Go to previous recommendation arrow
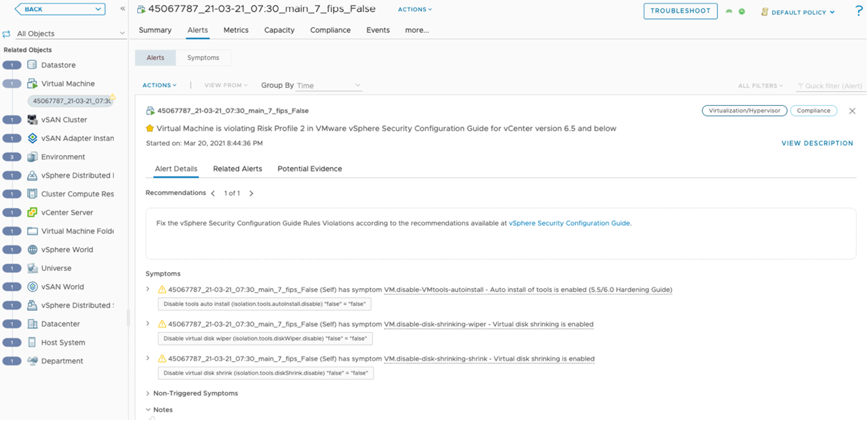 point(213,193)
